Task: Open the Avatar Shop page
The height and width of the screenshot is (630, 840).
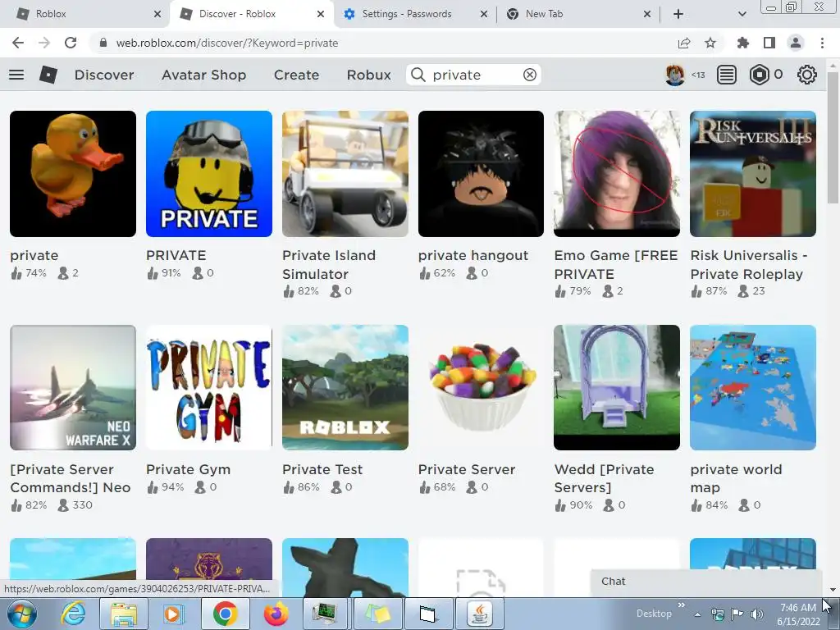Action: pos(203,75)
